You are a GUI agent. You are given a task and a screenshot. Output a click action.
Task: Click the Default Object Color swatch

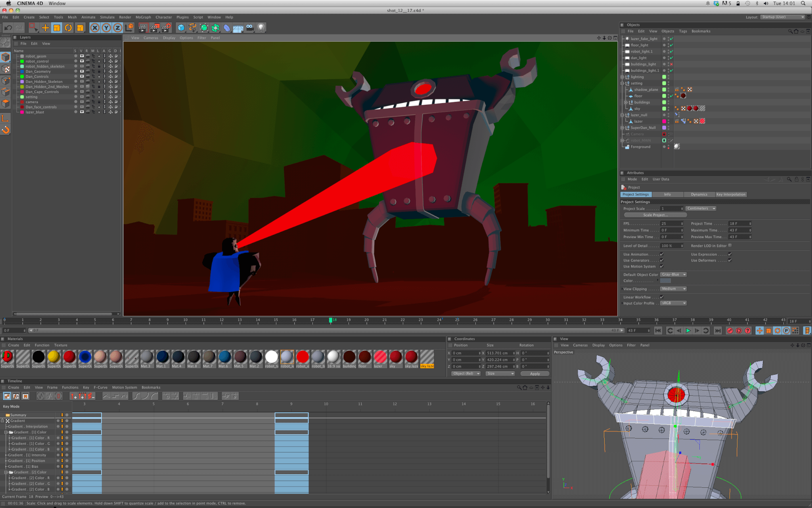tap(666, 281)
